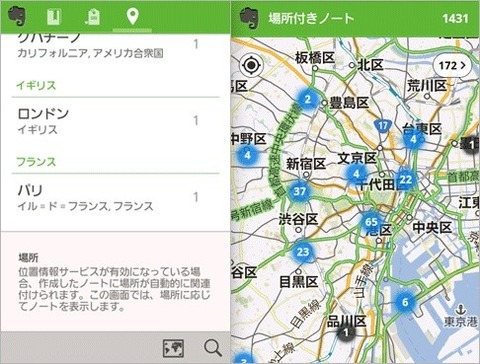The width and height of the screenshot is (480, 364).
Task: Tap the 場所付きノート title
Action: [311, 18]
